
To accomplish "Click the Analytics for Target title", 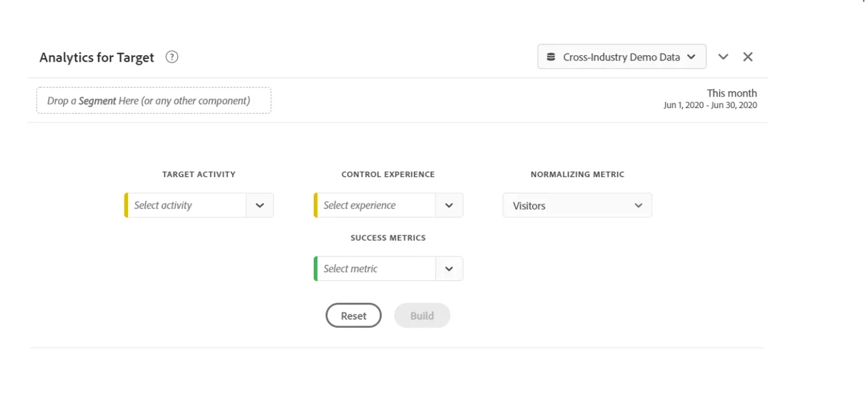I will [x=97, y=58].
